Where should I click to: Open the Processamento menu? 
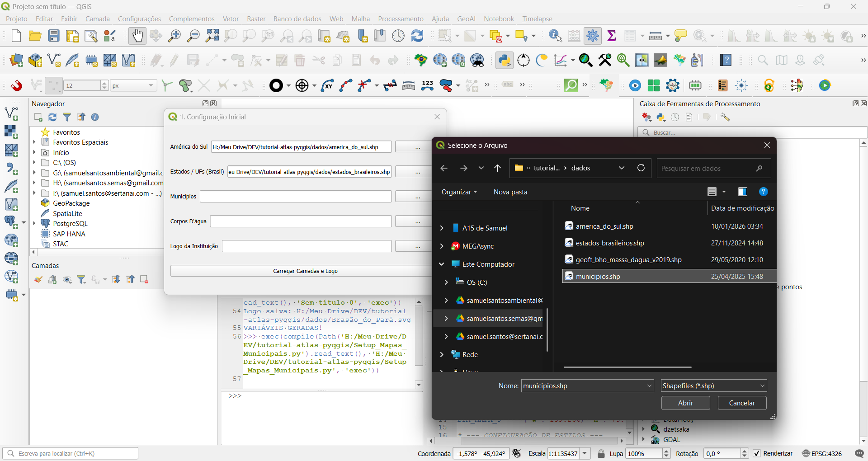(x=401, y=19)
